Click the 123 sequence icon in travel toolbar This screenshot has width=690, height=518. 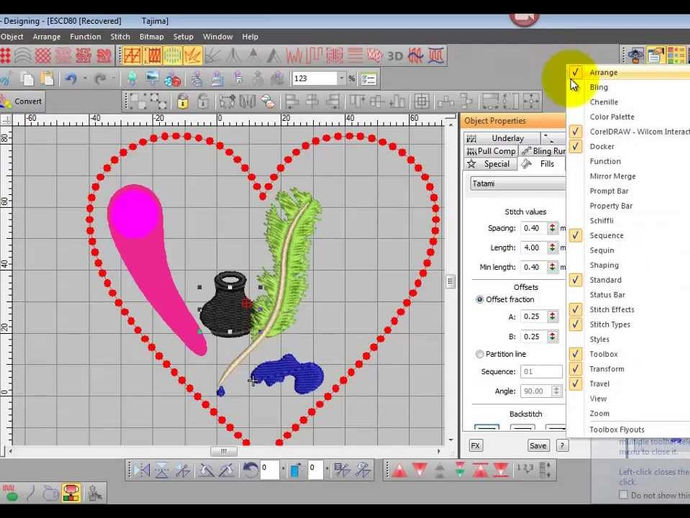click(x=525, y=468)
